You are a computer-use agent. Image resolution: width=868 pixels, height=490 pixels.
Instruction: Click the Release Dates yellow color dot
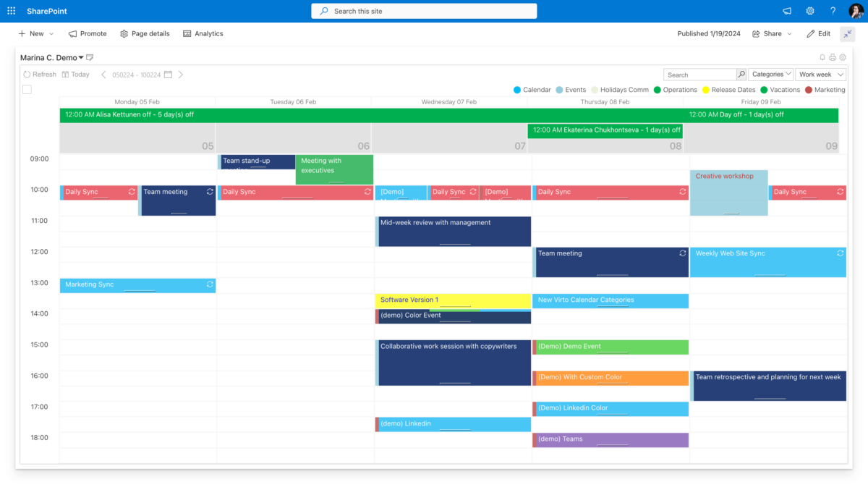(706, 89)
